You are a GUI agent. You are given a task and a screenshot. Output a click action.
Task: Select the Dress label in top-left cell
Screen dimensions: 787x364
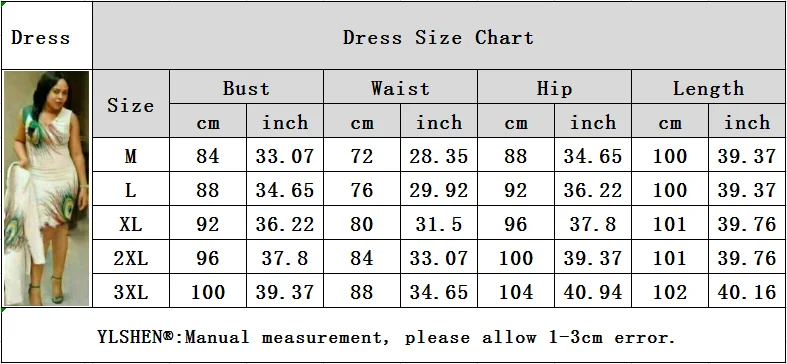click(x=40, y=38)
